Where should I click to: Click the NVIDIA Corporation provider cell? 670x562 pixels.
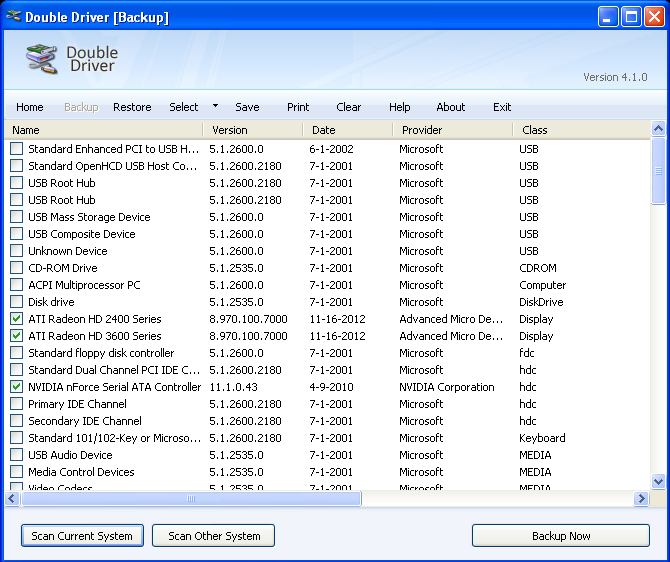[447, 387]
